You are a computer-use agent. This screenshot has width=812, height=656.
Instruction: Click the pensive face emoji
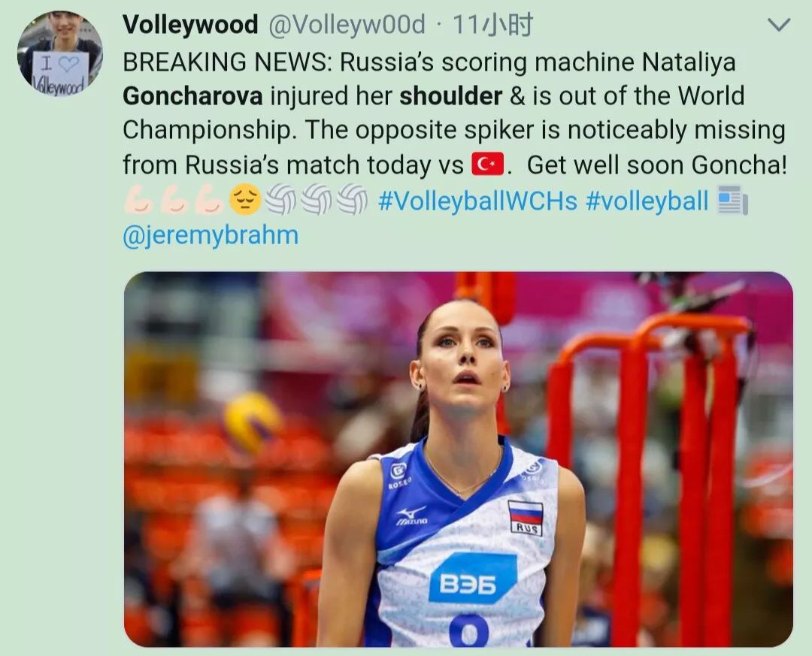click(245, 199)
